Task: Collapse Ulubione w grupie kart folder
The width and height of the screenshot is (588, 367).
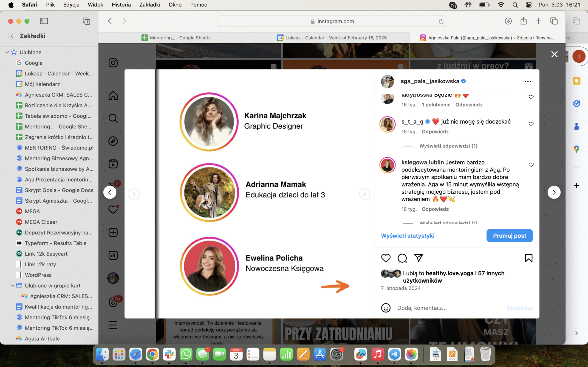Action: (x=13, y=285)
